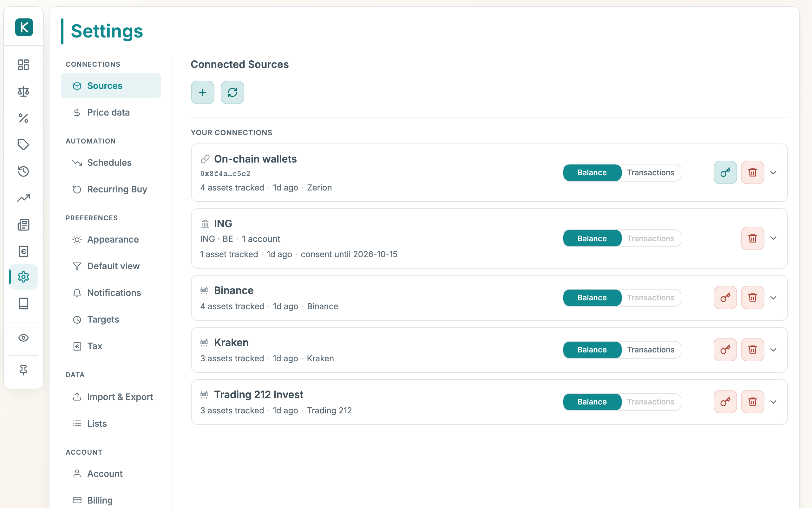Screen dimensions: 812x508
Task: Edit the API key for Kraken
Action: tap(725, 350)
